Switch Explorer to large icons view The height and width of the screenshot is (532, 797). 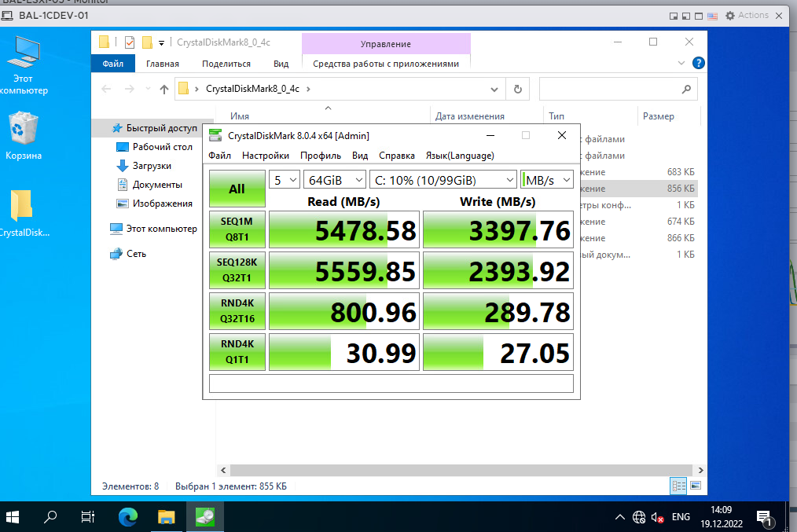[x=696, y=486]
